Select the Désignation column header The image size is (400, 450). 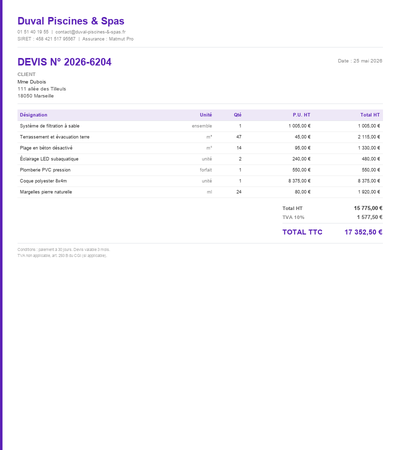[33, 115]
